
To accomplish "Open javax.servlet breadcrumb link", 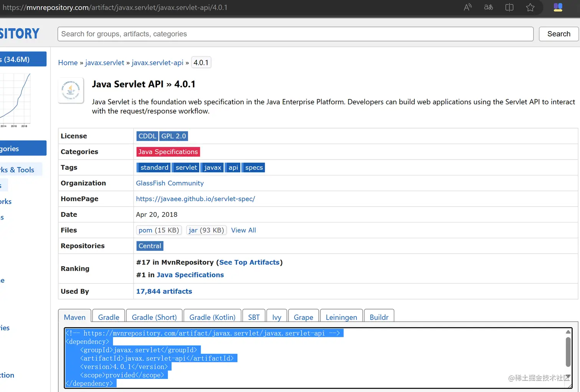I will [105, 63].
